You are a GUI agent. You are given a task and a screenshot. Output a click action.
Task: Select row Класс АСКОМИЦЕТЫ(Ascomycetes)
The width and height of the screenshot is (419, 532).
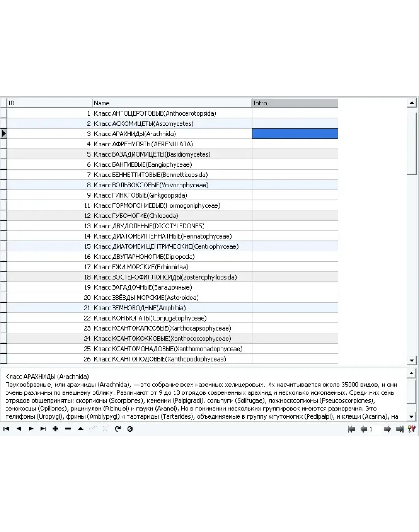172,123
